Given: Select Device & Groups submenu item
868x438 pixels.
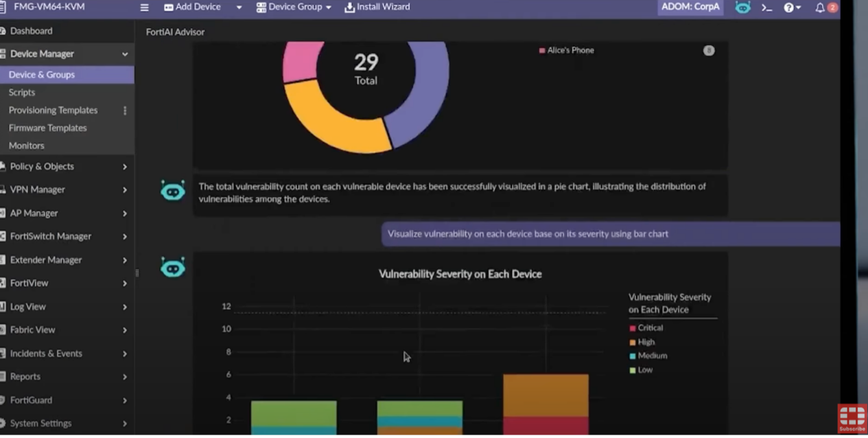Looking at the screenshot, I should [x=67, y=75].
